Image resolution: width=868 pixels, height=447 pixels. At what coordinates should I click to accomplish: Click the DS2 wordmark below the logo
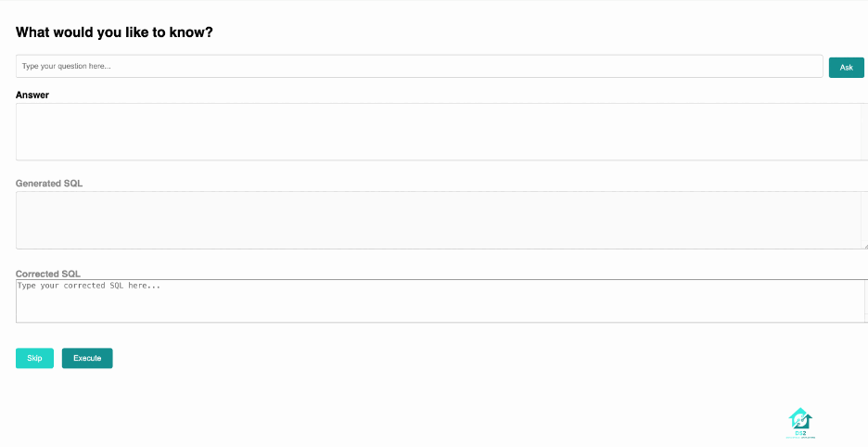pos(799,432)
